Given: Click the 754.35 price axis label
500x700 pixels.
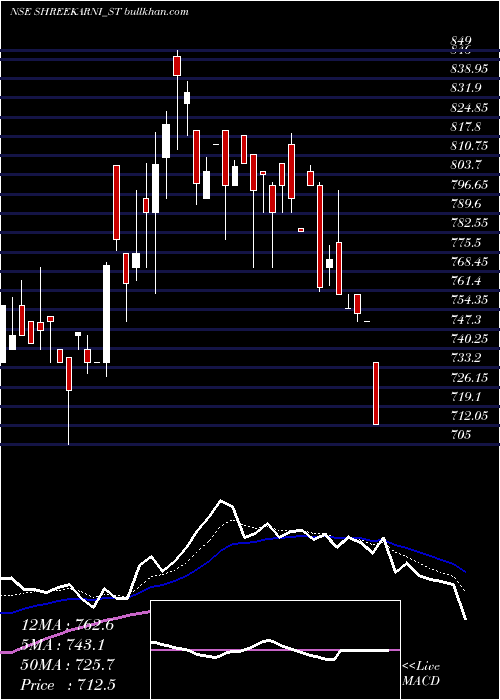Looking at the screenshot, I should tap(470, 300).
